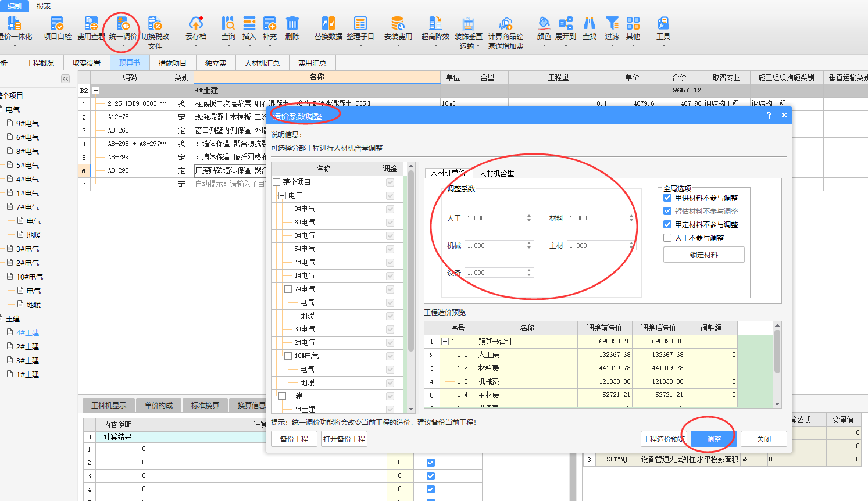This screenshot has width=868, height=501.
Task: Enable 人工不参与调整 checkbox
Action: pyautogui.click(x=667, y=238)
